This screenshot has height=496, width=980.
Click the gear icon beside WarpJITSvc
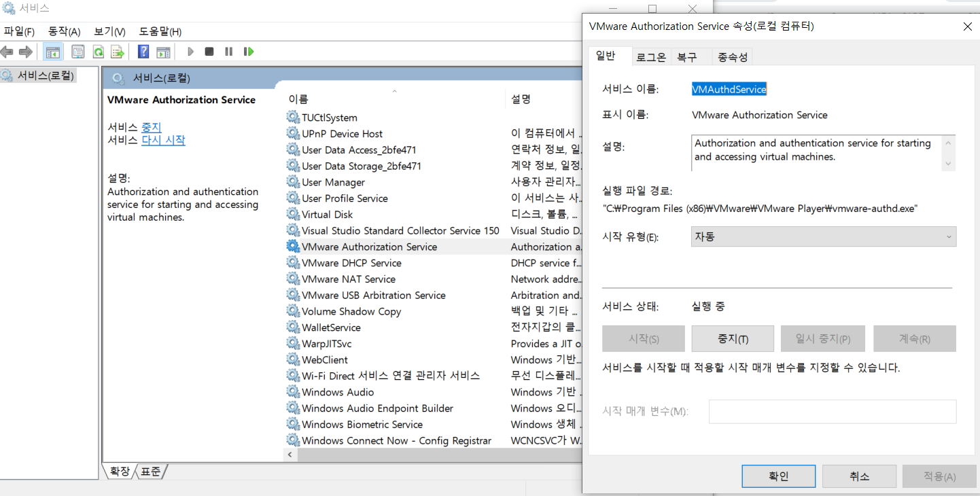pos(293,343)
